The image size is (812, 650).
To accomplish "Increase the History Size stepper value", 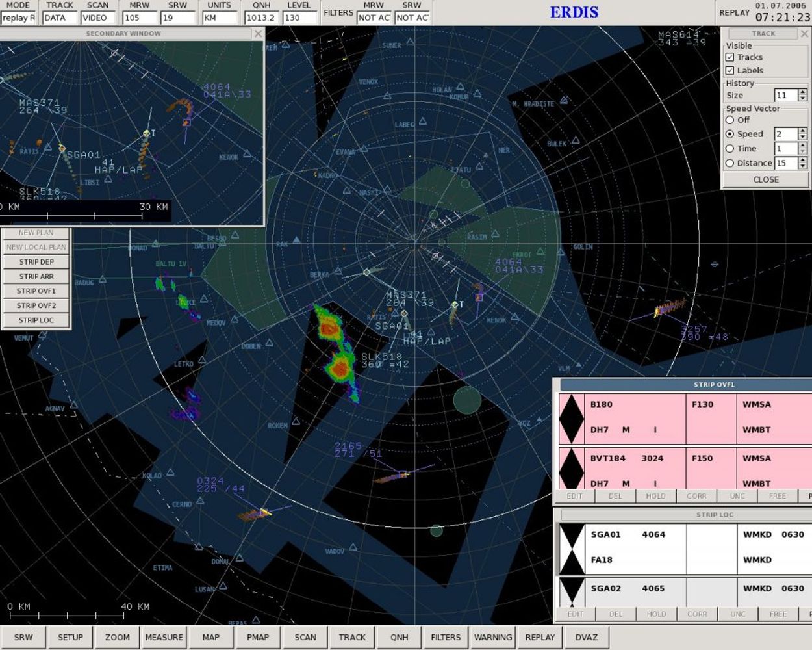I will 803,92.
